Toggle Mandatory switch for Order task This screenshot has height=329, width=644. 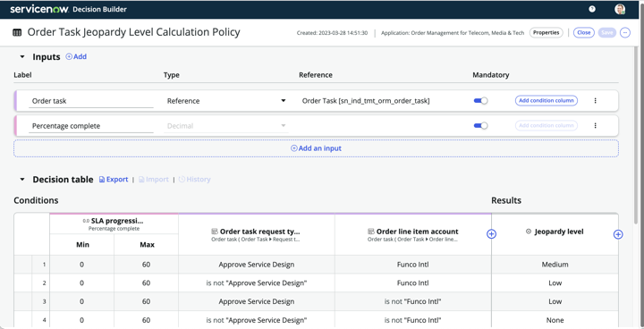tap(480, 101)
